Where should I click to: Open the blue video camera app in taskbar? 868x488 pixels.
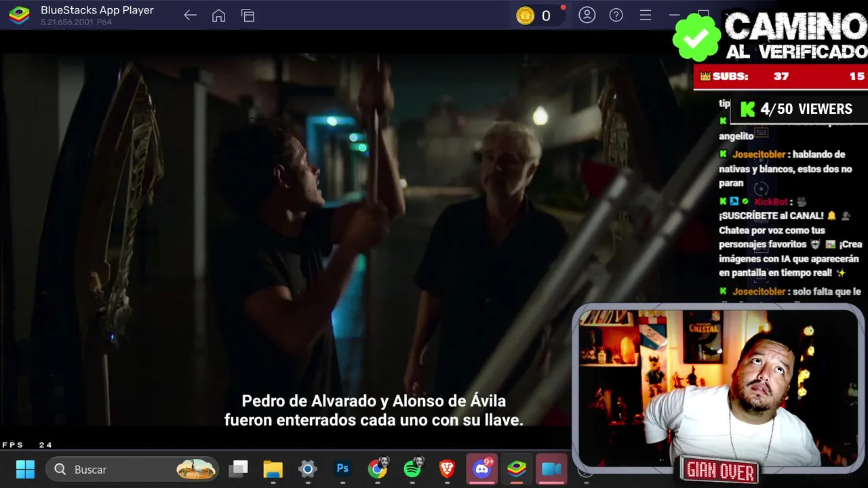[551, 469]
